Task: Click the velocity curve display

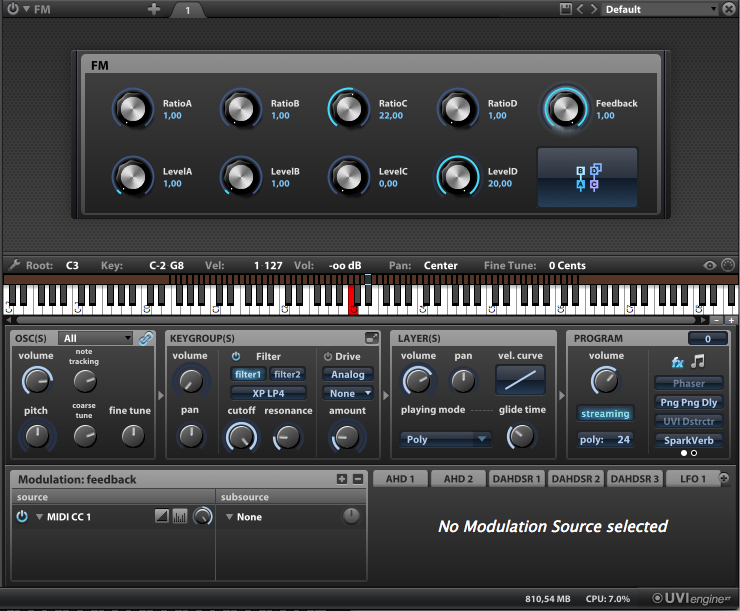Action: point(520,380)
